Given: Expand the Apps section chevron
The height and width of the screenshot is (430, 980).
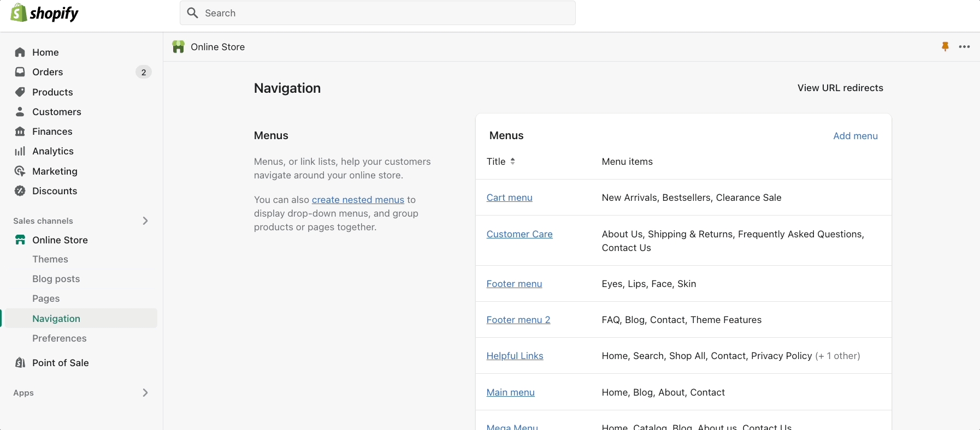Looking at the screenshot, I should pyautogui.click(x=145, y=393).
